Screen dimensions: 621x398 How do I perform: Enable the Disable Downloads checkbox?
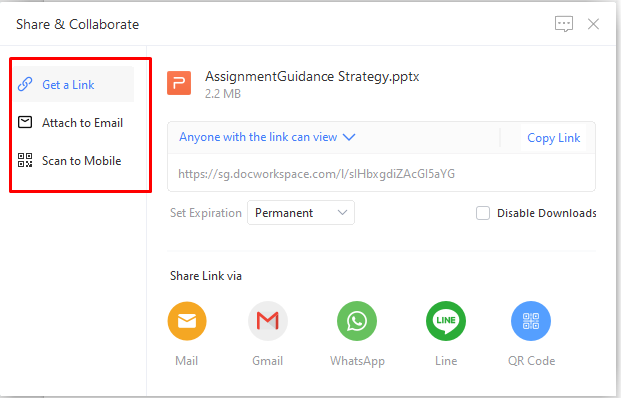click(x=483, y=213)
